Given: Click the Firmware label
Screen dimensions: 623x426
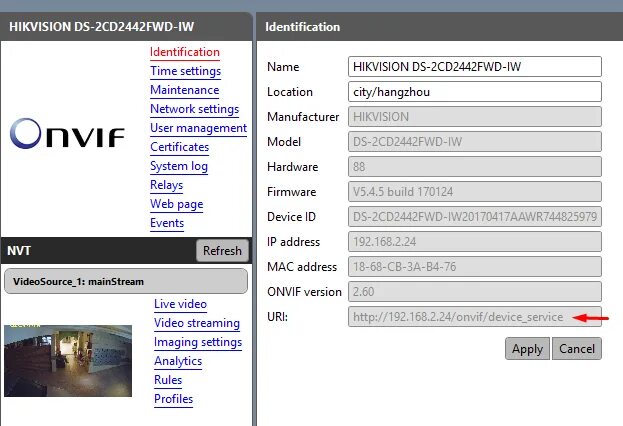Looking at the screenshot, I should click(x=292, y=192).
